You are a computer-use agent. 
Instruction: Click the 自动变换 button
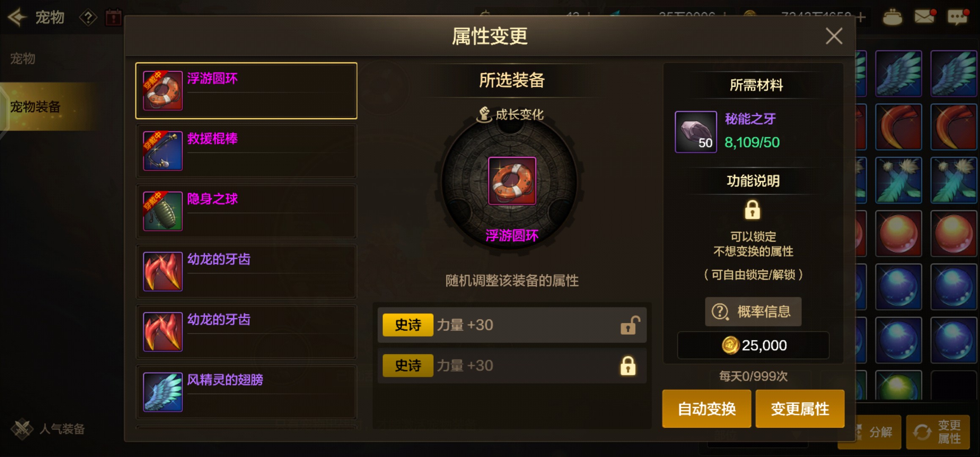click(x=707, y=409)
